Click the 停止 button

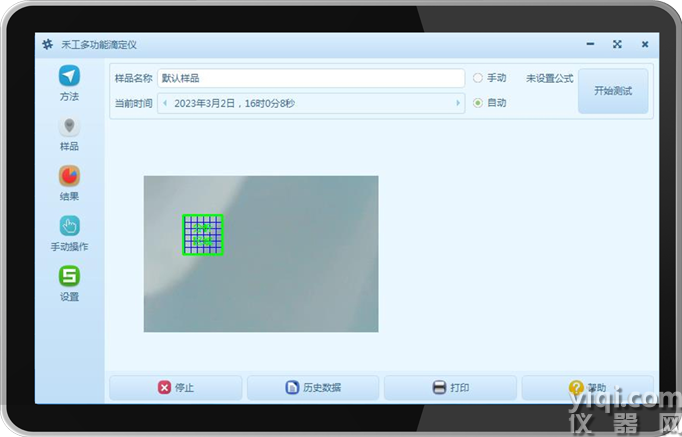[176, 387]
